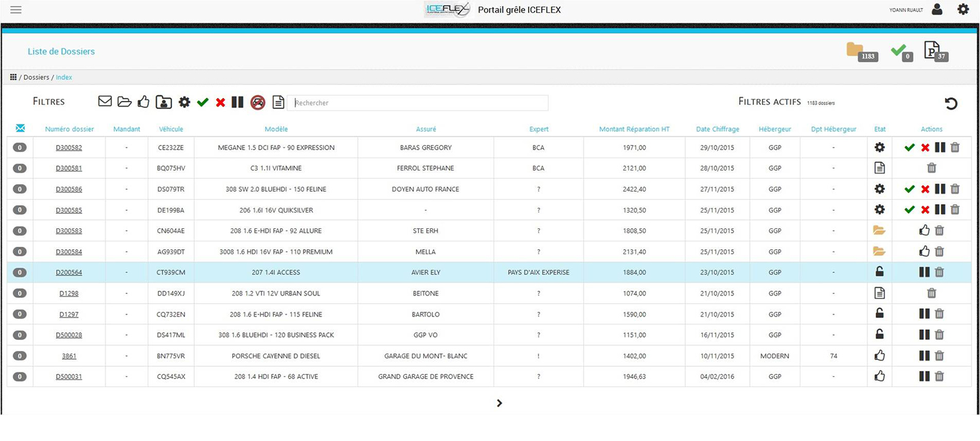The width and height of the screenshot is (980, 441).
Task: Filter by thumbs-up icon in Filtres bar
Action: coord(143,102)
